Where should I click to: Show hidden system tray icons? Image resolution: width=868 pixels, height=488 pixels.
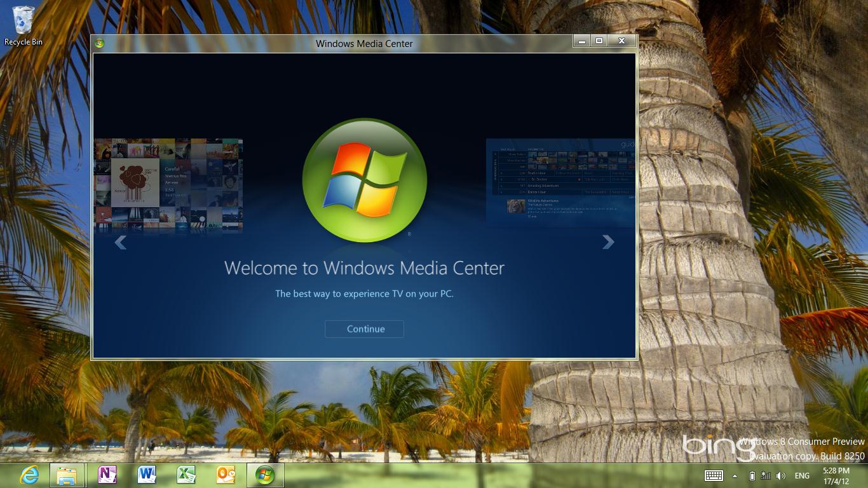pos(735,476)
